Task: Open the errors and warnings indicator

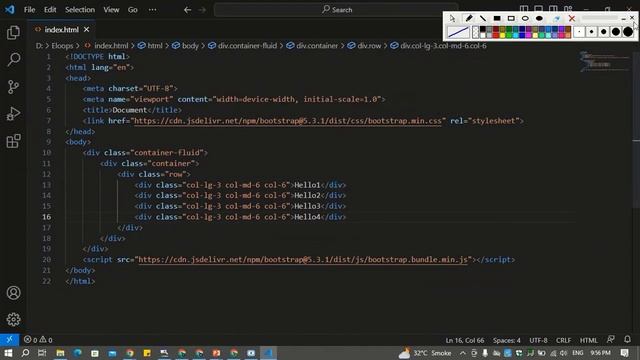Action: pos(38,340)
